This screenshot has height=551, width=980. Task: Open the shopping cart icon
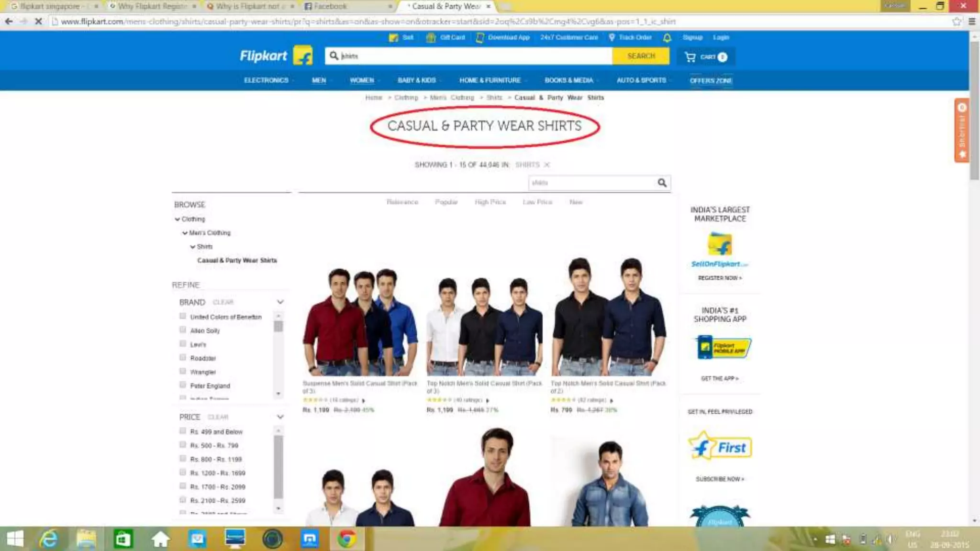(x=690, y=57)
